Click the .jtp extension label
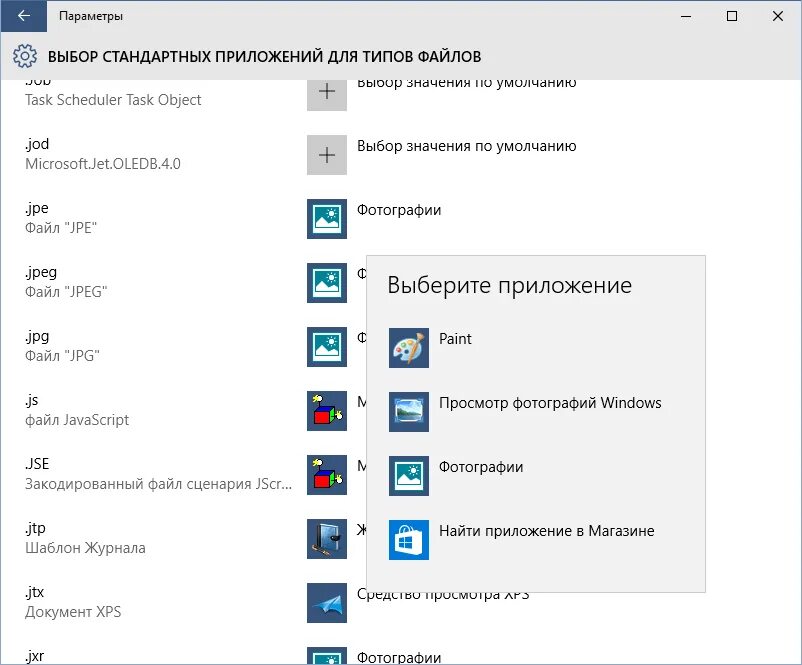The width and height of the screenshot is (802, 665). pos(35,528)
